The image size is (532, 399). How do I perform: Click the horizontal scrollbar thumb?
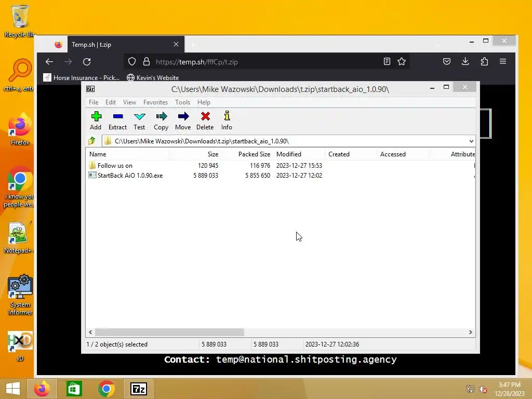[x=169, y=332]
